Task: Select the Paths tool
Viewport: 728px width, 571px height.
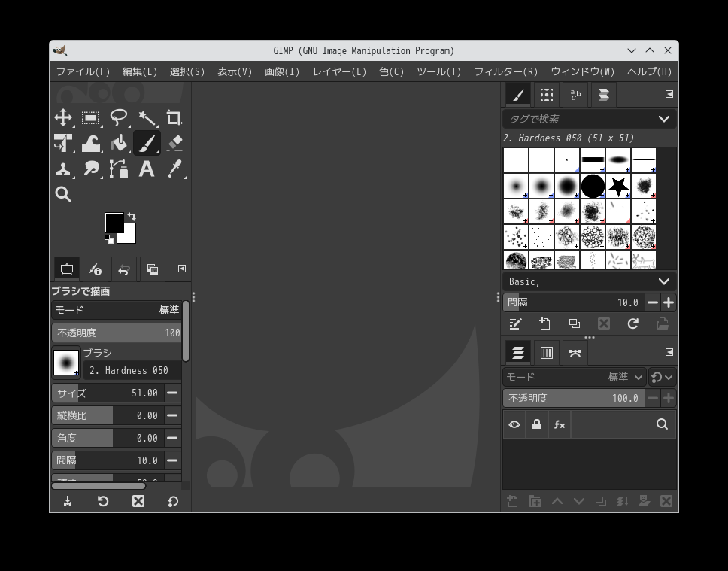Action: 119,169
